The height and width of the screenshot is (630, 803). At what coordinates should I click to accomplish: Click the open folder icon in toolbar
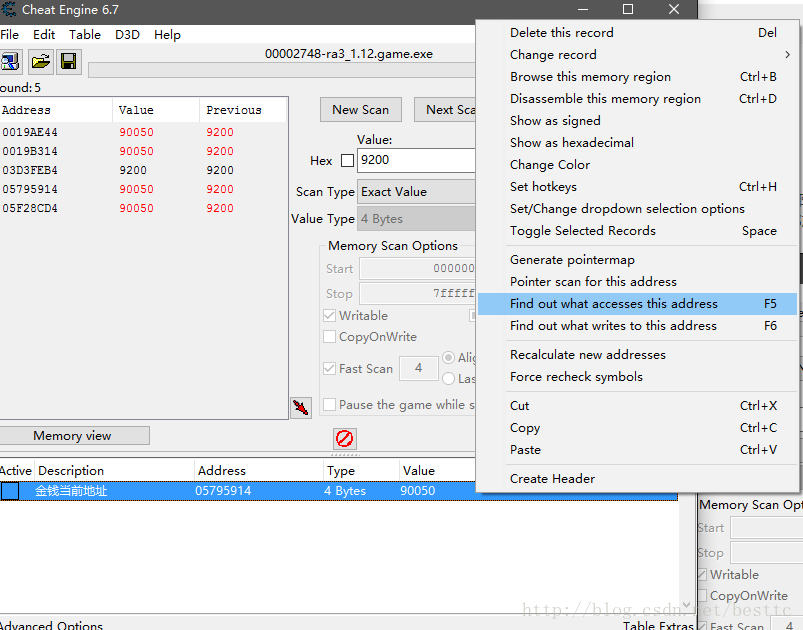tap(40, 62)
